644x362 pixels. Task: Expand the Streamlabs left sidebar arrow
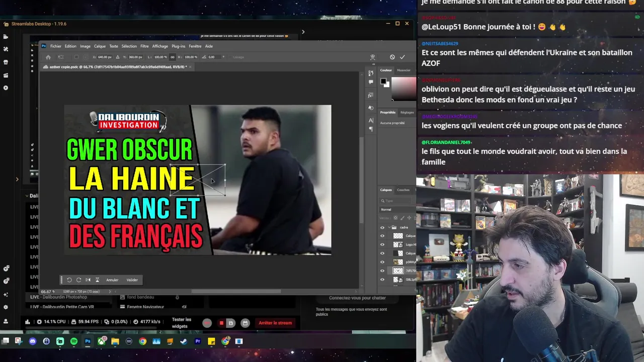[x=17, y=179]
